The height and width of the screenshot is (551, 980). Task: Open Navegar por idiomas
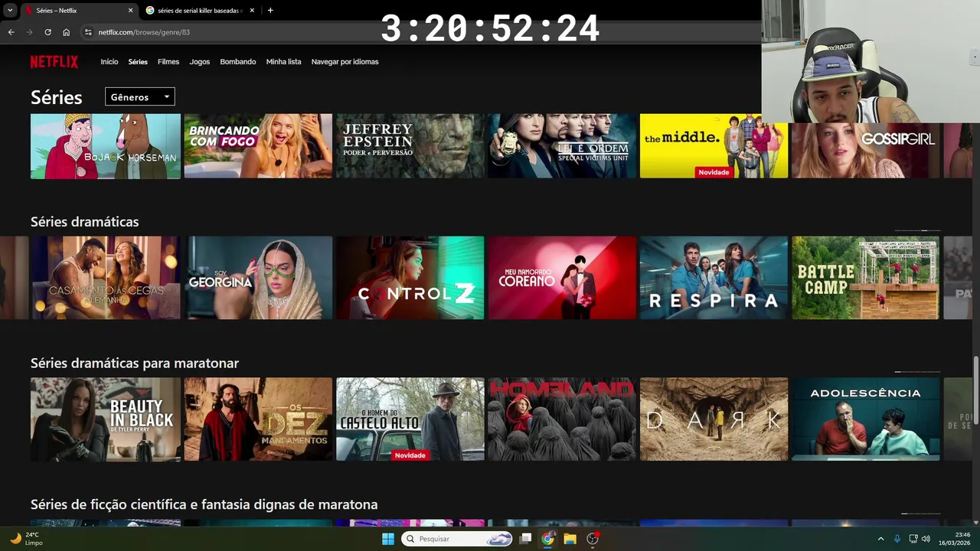click(x=345, y=62)
